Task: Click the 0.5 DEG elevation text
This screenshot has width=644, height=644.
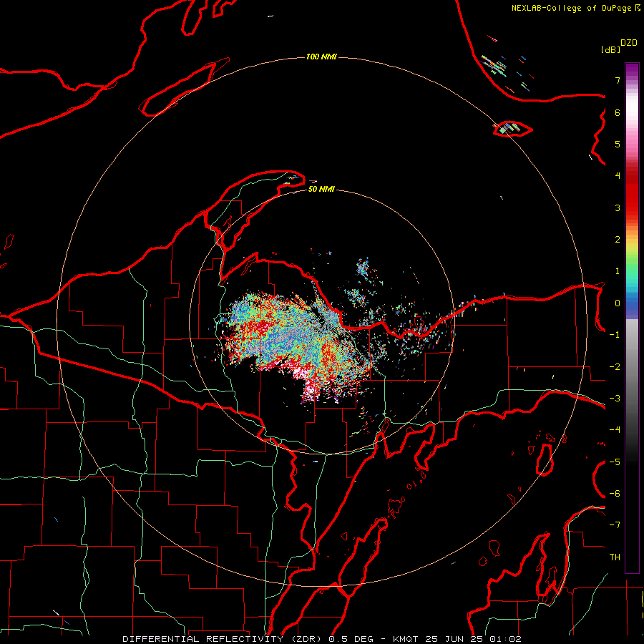Action: click(x=351, y=639)
